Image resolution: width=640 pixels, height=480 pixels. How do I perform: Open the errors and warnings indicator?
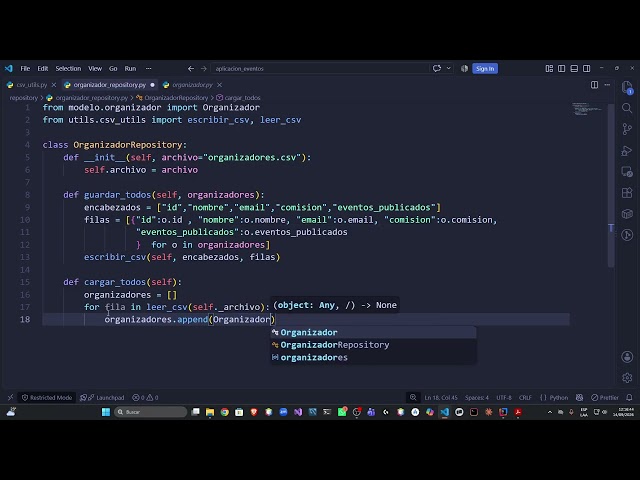pyautogui.click(x=145, y=398)
